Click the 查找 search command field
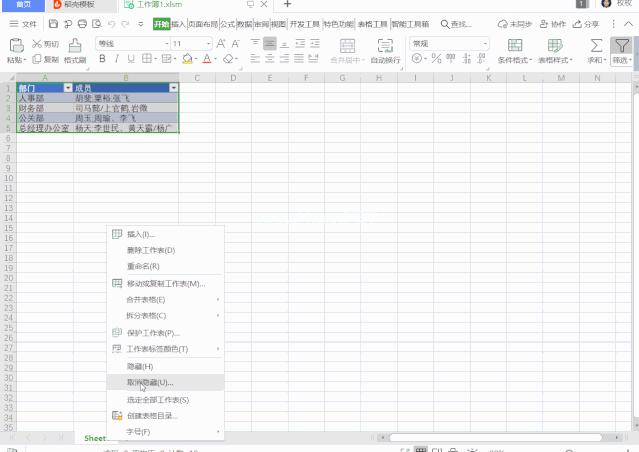This screenshot has height=452, width=639. (461, 23)
